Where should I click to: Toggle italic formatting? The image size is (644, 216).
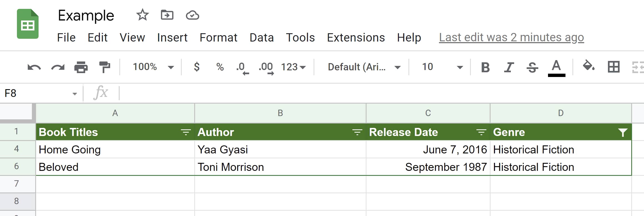coord(509,67)
